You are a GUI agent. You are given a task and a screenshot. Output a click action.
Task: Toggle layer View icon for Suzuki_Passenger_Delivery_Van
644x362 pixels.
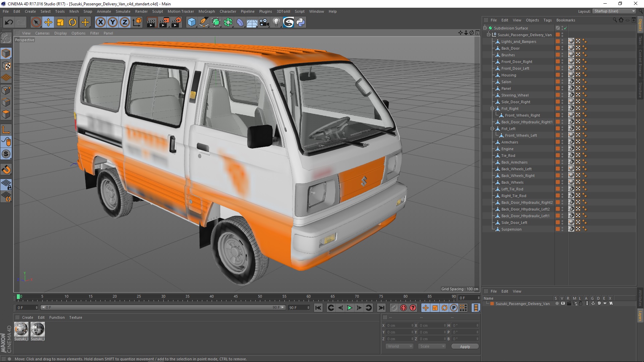click(563, 303)
